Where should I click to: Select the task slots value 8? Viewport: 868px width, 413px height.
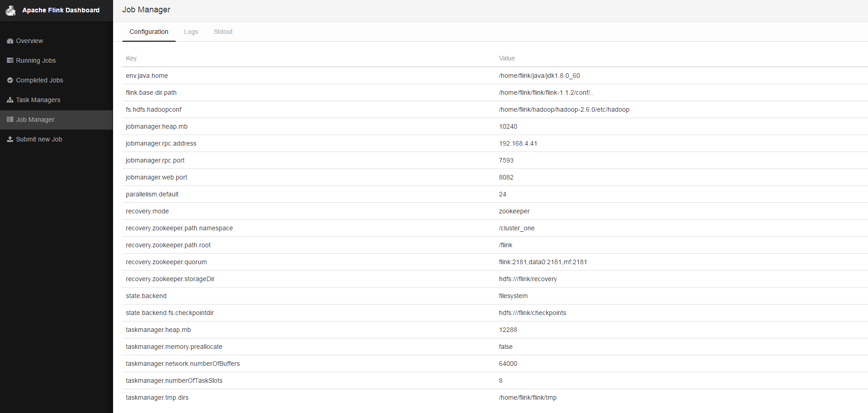tap(501, 380)
